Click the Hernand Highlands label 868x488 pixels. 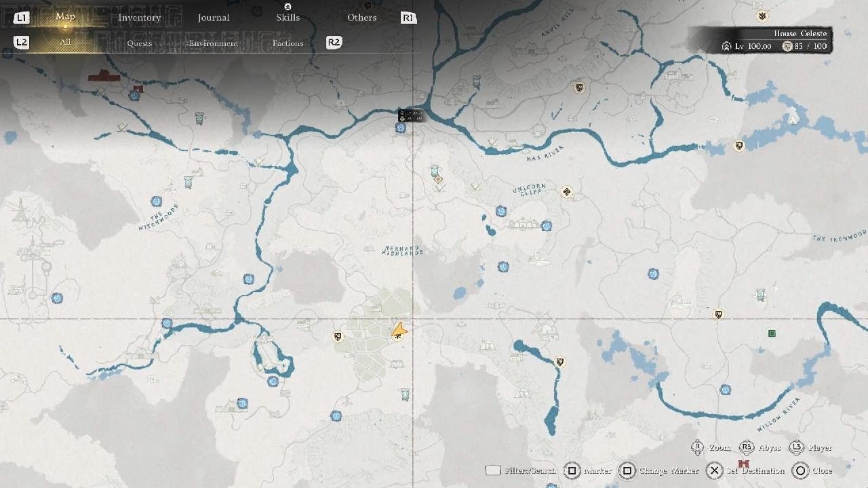pos(403,250)
